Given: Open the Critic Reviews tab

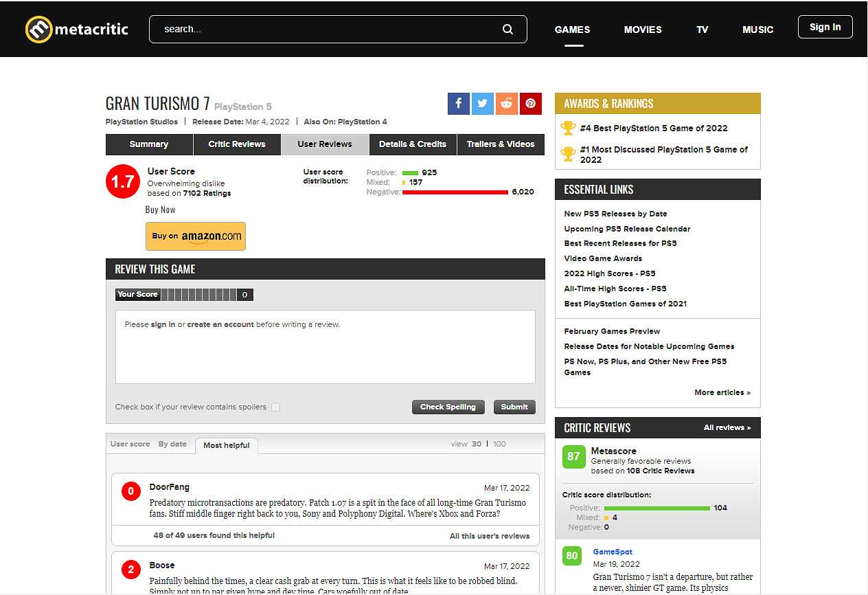Looking at the screenshot, I should (x=237, y=144).
